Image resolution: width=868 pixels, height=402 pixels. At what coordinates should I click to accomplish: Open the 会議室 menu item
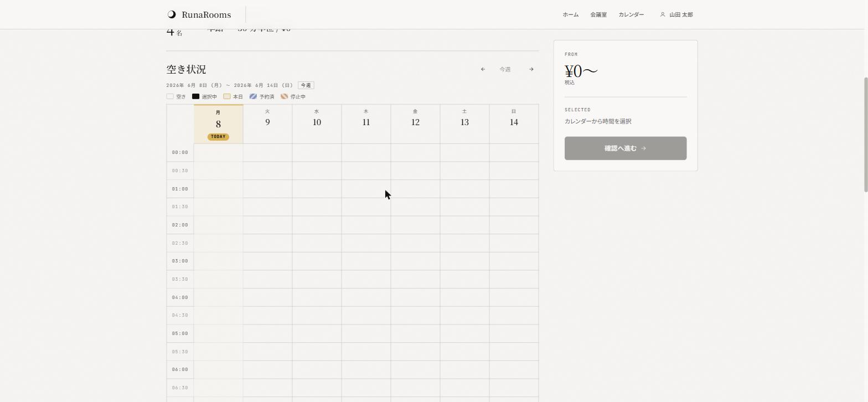(598, 14)
